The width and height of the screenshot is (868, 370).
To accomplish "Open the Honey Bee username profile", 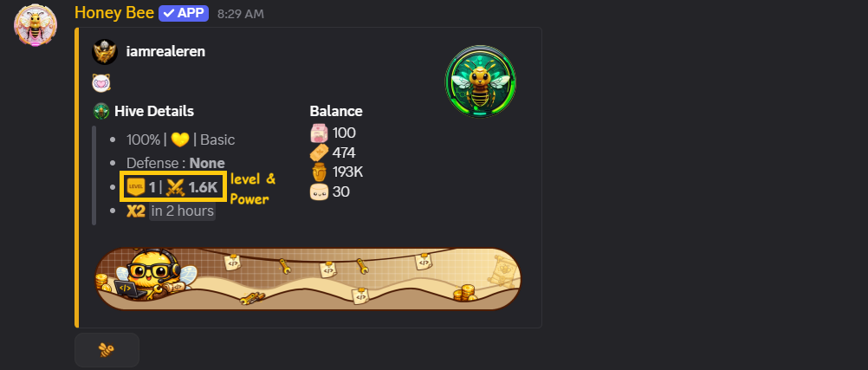I will [114, 13].
